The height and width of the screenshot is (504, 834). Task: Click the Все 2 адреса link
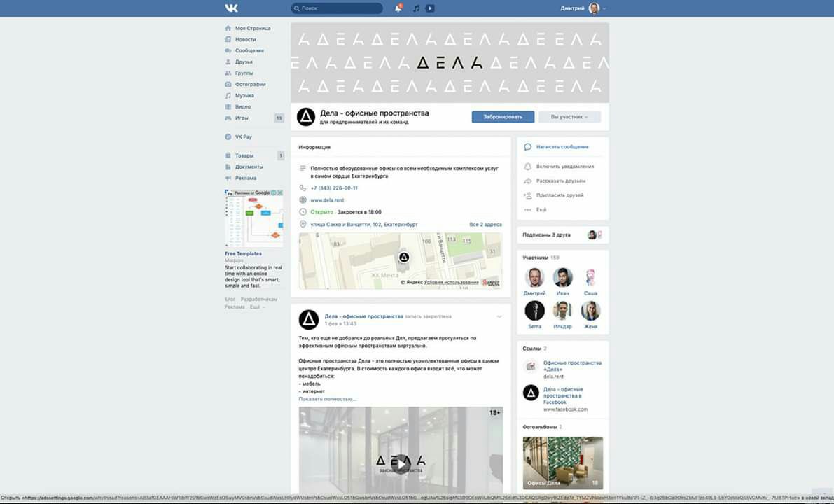(485, 225)
